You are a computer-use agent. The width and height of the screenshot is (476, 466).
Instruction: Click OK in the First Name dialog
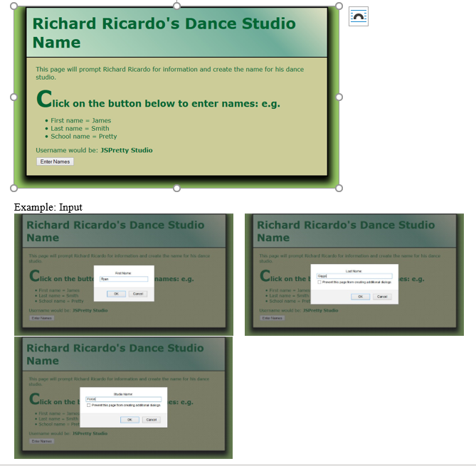pyautogui.click(x=116, y=294)
